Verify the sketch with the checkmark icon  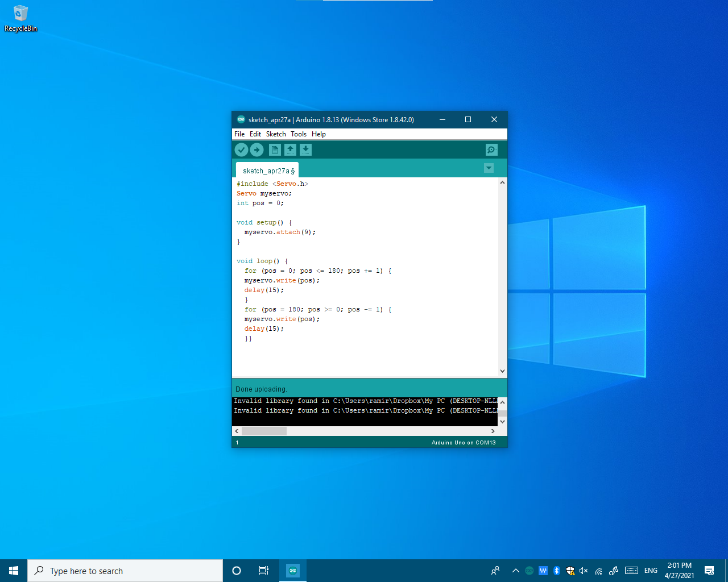point(241,149)
